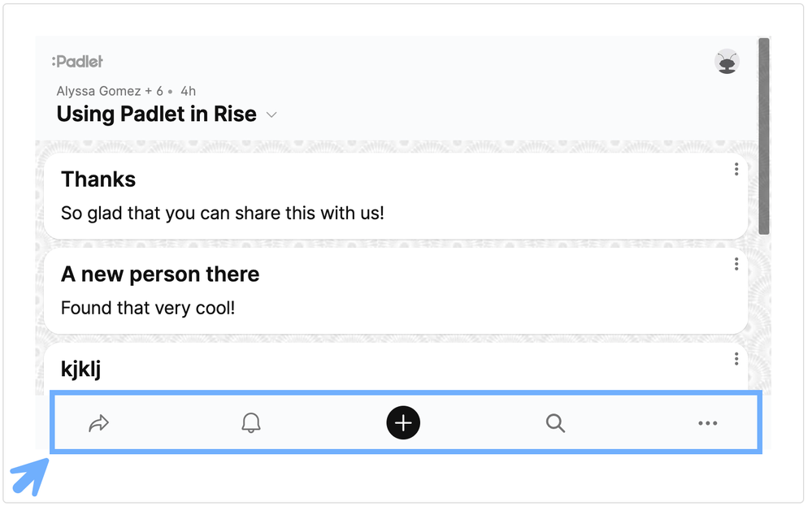Open options menu for the Thanks post

pos(736,169)
